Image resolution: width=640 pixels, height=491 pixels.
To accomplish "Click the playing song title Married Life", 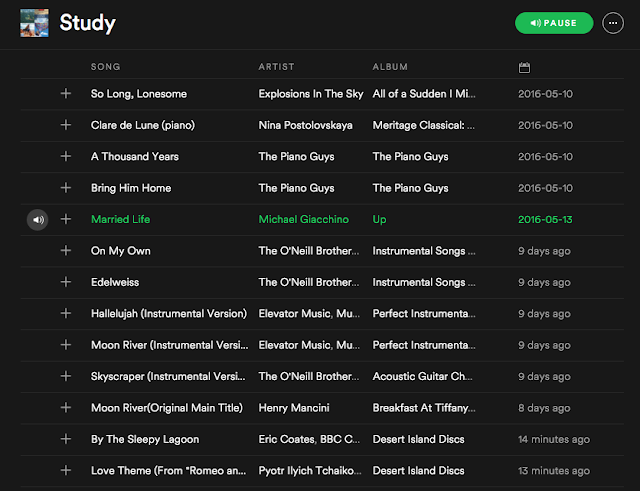I will point(120,220).
